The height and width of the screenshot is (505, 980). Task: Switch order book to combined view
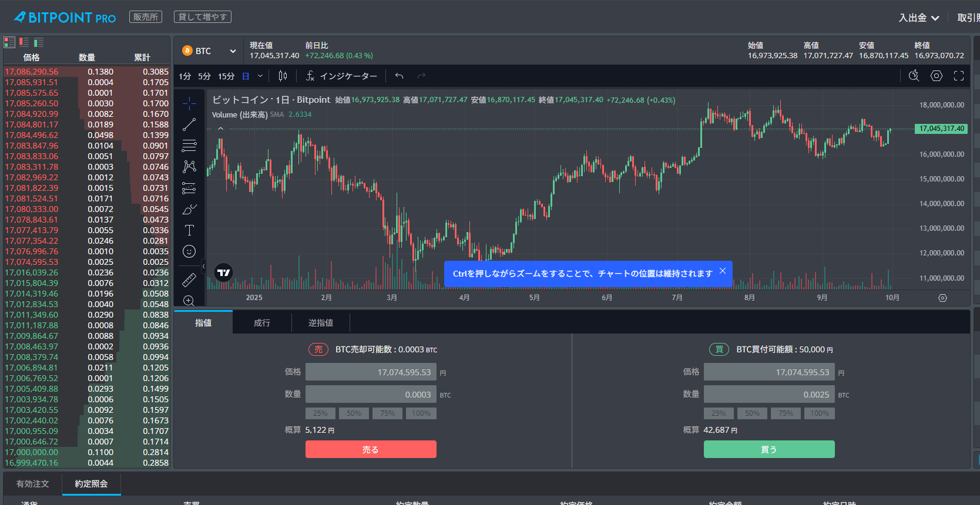pyautogui.click(x=9, y=42)
